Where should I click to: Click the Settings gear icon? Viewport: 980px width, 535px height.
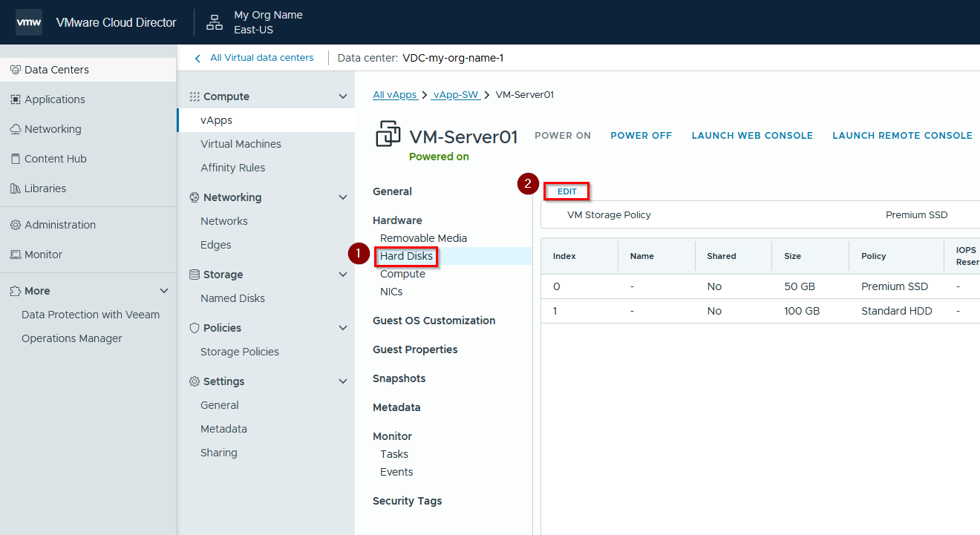pyautogui.click(x=195, y=381)
